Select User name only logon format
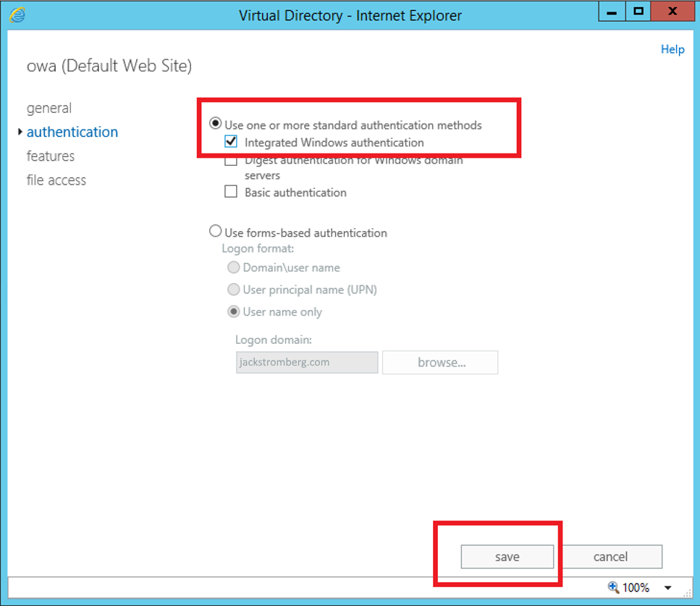 [234, 312]
